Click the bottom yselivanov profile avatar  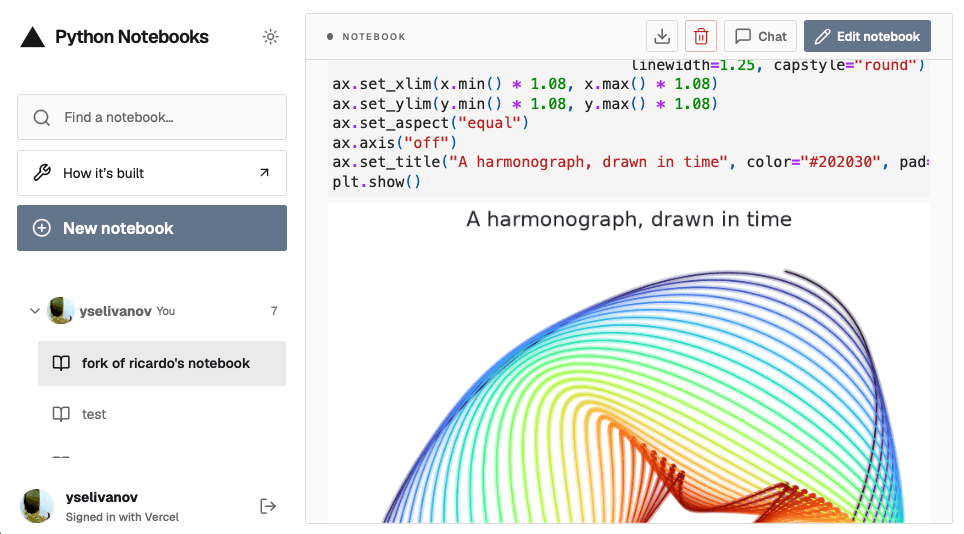pos(38,506)
